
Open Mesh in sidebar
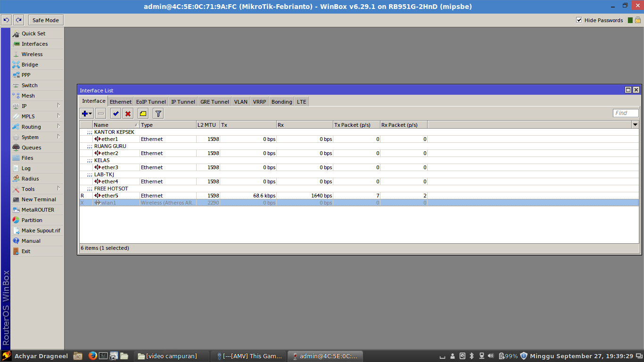tap(37, 96)
